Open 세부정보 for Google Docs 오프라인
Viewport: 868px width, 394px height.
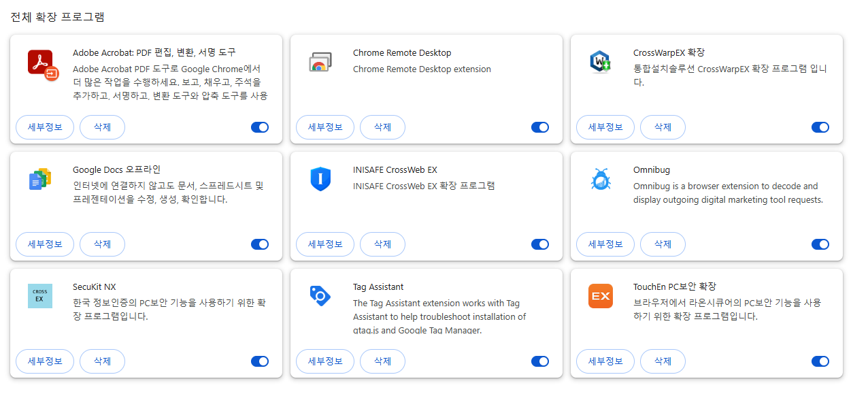point(45,244)
